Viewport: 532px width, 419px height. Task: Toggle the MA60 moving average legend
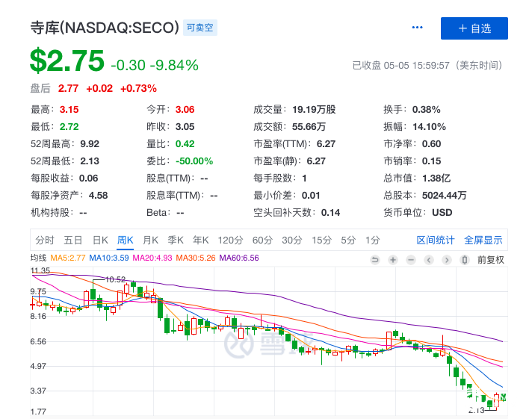(239, 258)
